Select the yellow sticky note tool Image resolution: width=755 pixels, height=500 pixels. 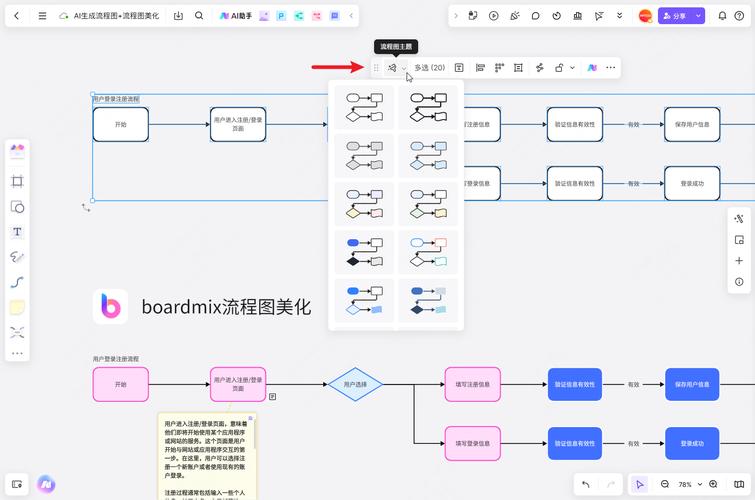click(x=17, y=307)
